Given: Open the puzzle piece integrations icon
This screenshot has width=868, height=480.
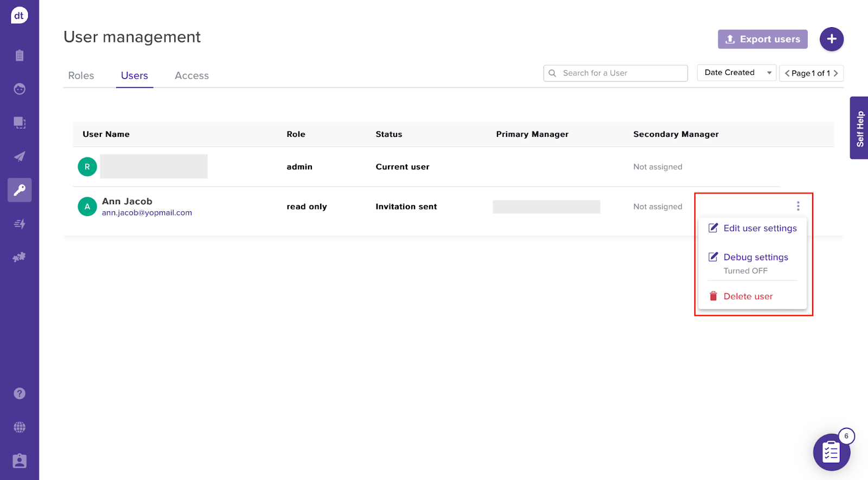Looking at the screenshot, I should (x=20, y=257).
